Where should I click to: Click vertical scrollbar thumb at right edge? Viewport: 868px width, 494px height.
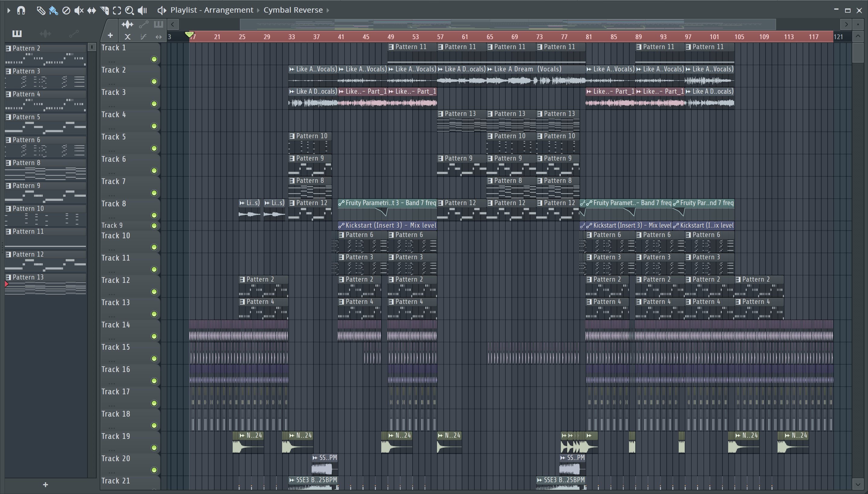point(858,53)
